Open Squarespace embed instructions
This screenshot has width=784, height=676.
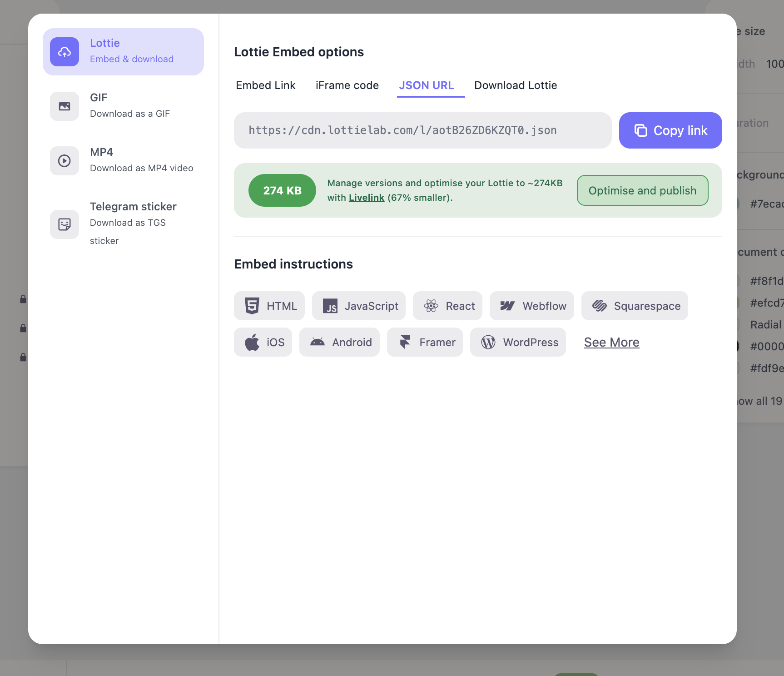click(635, 306)
